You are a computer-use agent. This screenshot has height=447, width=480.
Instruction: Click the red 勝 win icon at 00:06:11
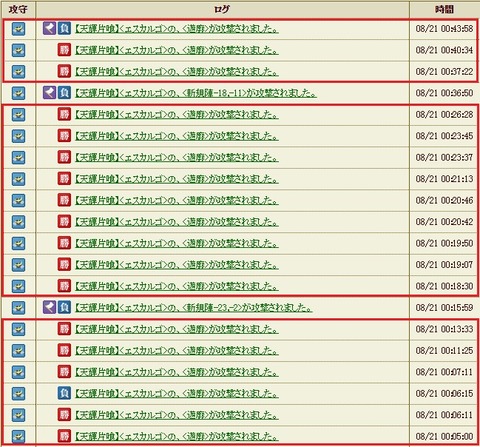tap(64, 415)
